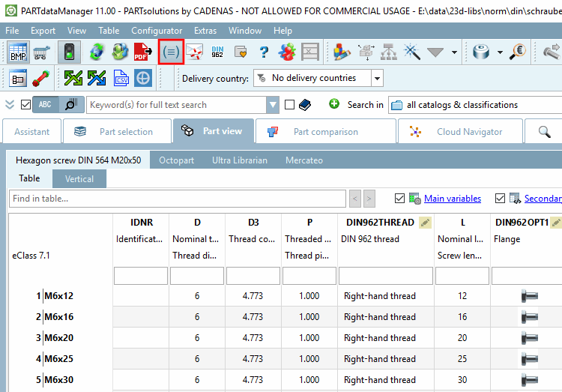Click the DIN 962 toolbar icon
562x392 pixels.
pos(217,52)
